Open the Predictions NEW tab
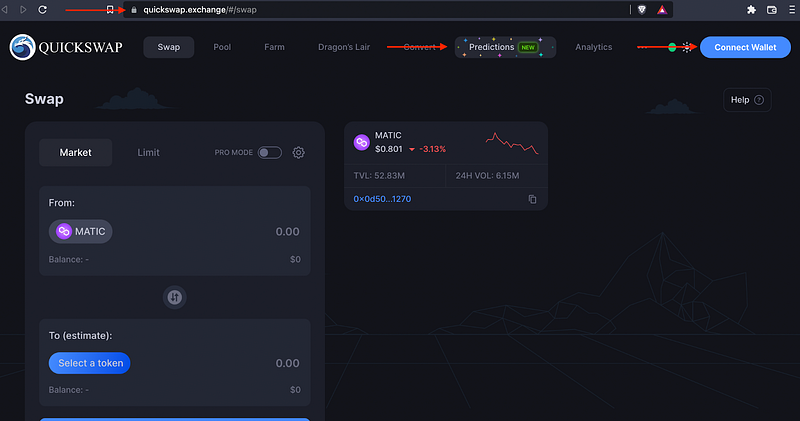 point(505,47)
